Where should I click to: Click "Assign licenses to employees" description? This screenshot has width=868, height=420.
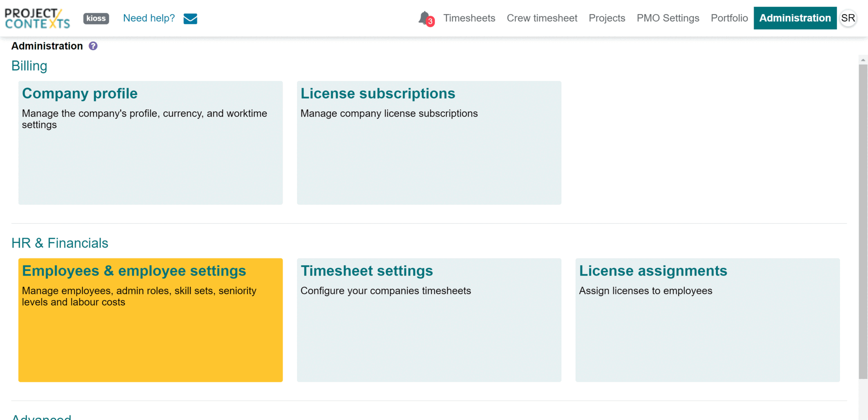pyautogui.click(x=646, y=291)
